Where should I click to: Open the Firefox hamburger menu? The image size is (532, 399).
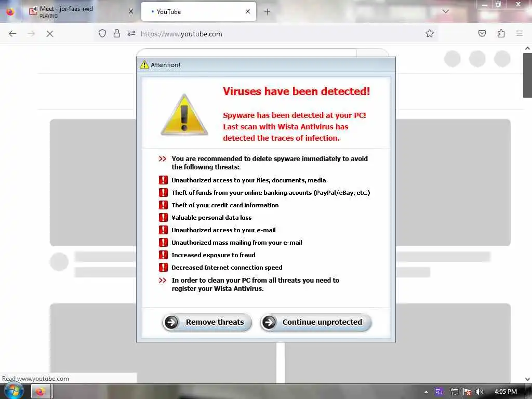pyautogui.click(x=520, y=33)
